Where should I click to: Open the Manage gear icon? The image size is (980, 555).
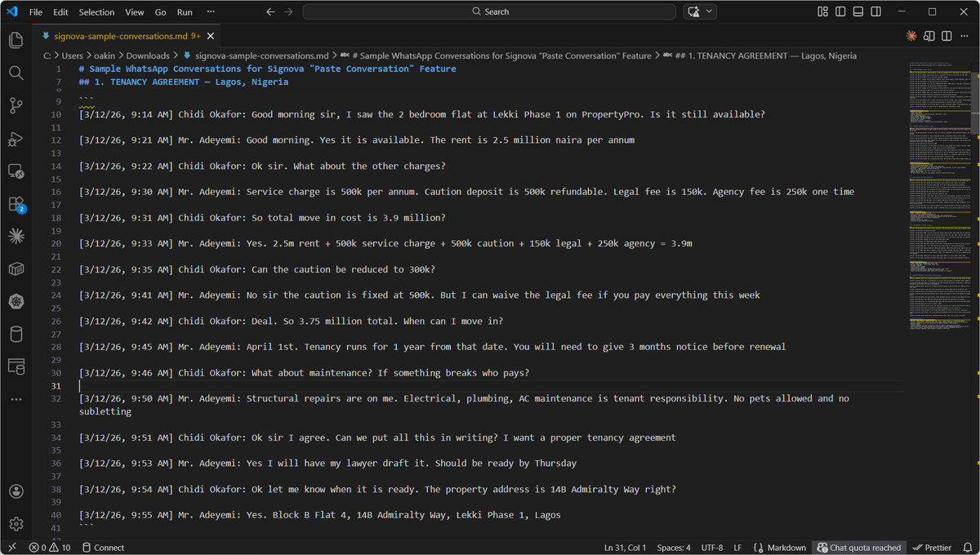(16, 524)
